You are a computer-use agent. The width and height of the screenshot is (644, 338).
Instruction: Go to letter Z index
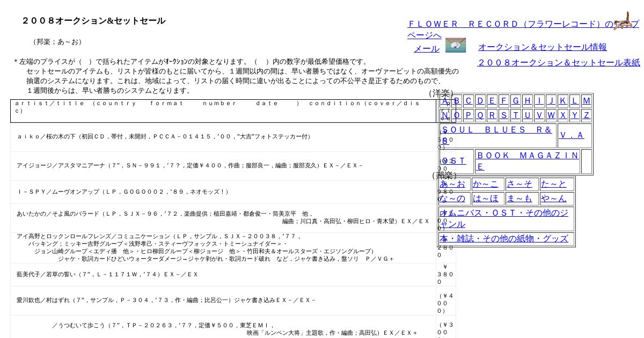(587, 115)
